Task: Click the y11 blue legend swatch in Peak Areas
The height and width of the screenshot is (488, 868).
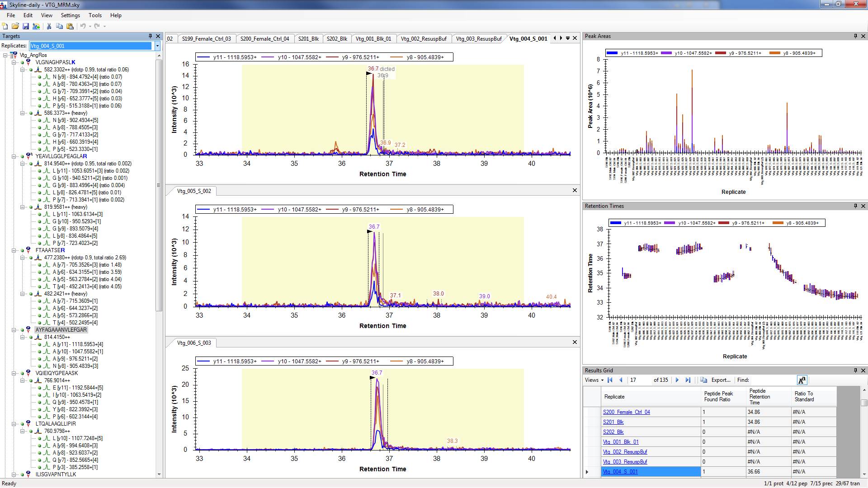Action: (x=612, y=53)
